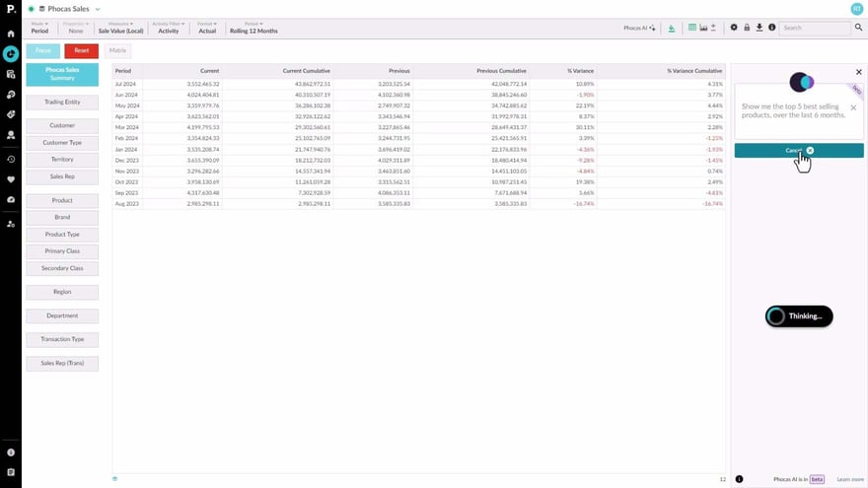This screenshot has width=868, height=488.
Task: Click the download icon in toolbar
Action: [x=759, y=28]
